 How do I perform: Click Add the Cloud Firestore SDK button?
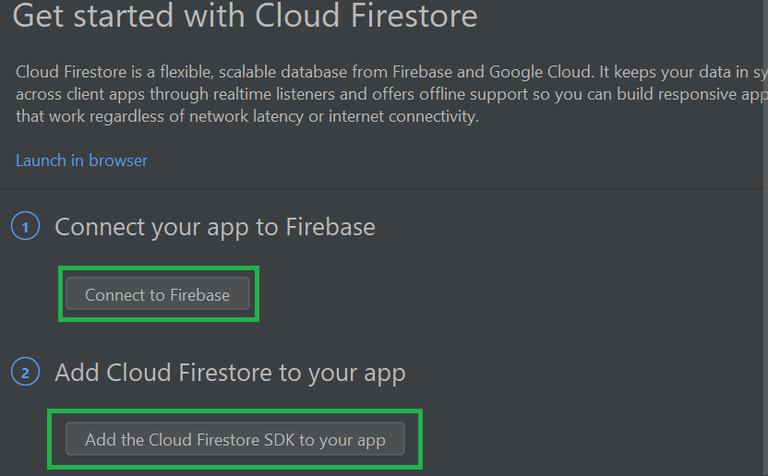tap(235, 439)
